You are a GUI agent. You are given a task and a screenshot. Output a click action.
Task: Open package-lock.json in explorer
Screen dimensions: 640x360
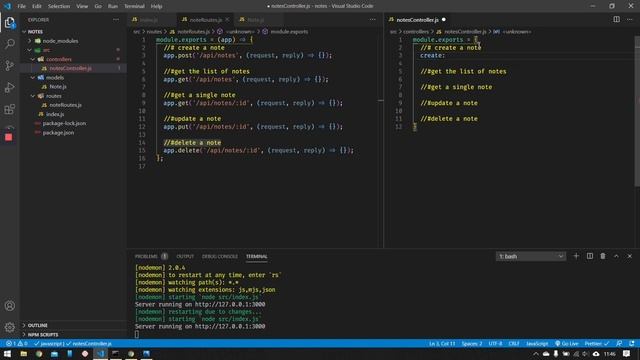[73, 123]
